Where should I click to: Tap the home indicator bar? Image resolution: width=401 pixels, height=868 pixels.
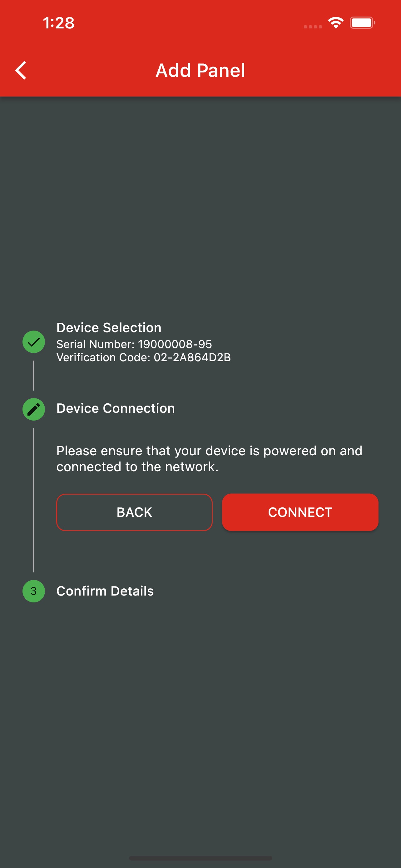pyautogui.click(x=200, y=858)
